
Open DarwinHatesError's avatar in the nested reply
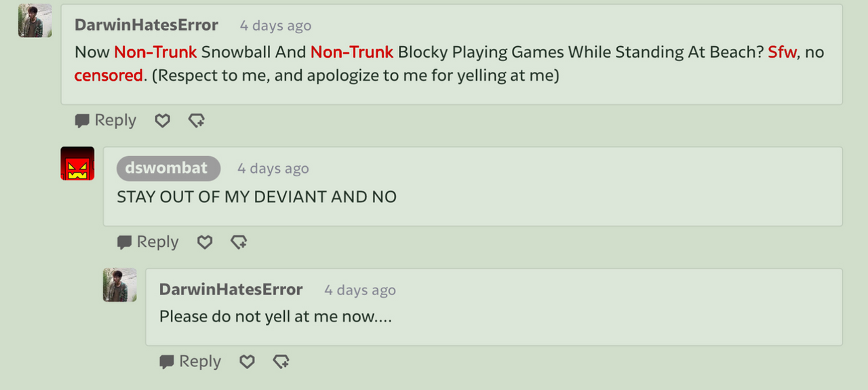(x=120, y=285)
